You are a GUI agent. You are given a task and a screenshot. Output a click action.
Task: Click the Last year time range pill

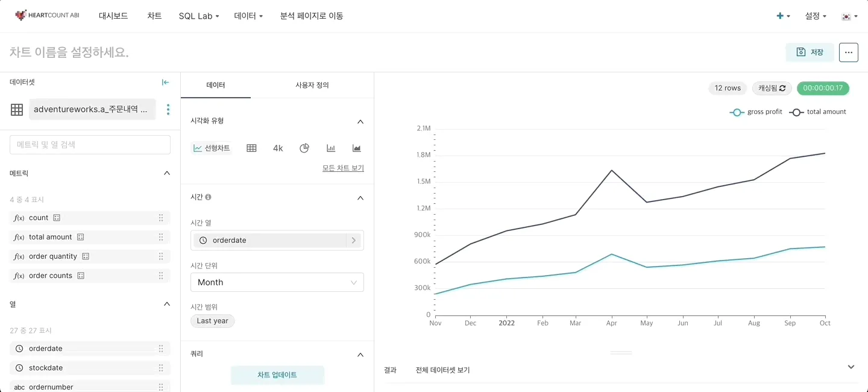212,321
